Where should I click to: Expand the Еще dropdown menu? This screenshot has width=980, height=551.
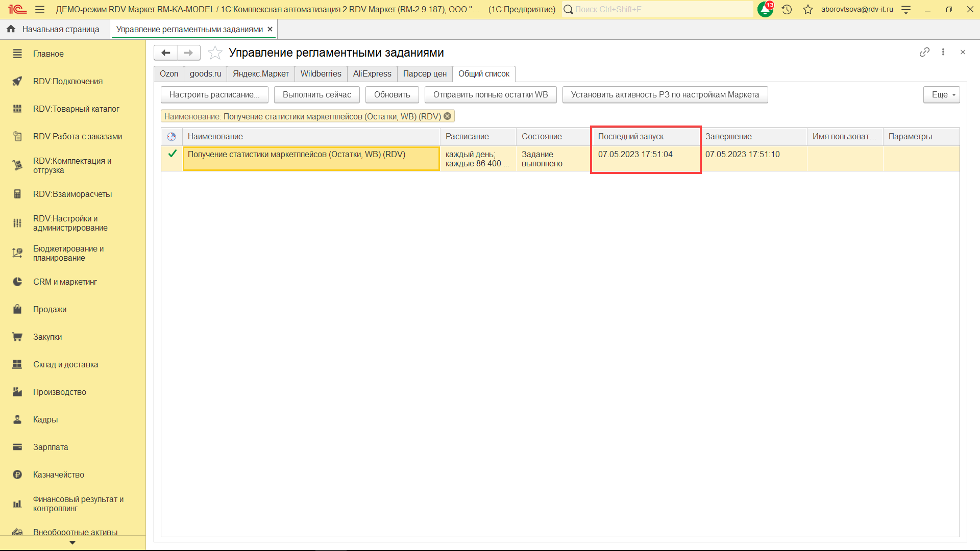[x=941, y=94]
